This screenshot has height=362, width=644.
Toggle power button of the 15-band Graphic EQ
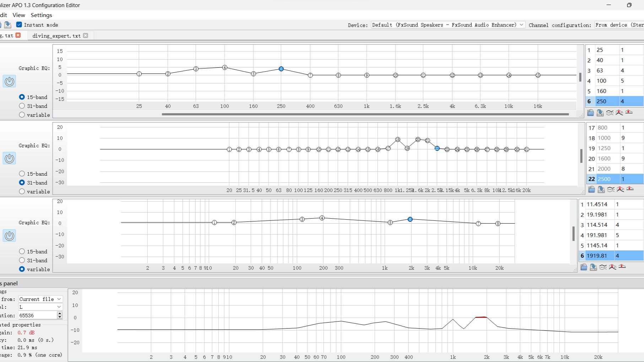click(9, 81)
